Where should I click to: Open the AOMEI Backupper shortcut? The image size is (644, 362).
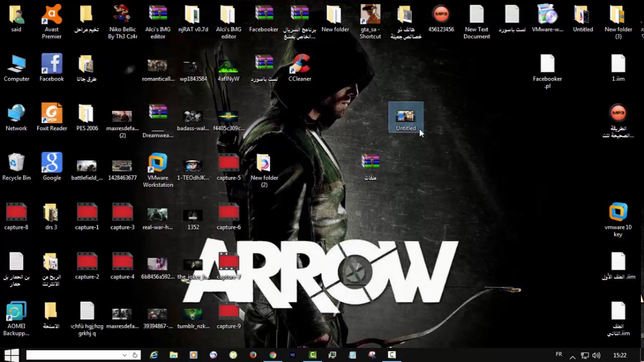click(x=16, y=319)
